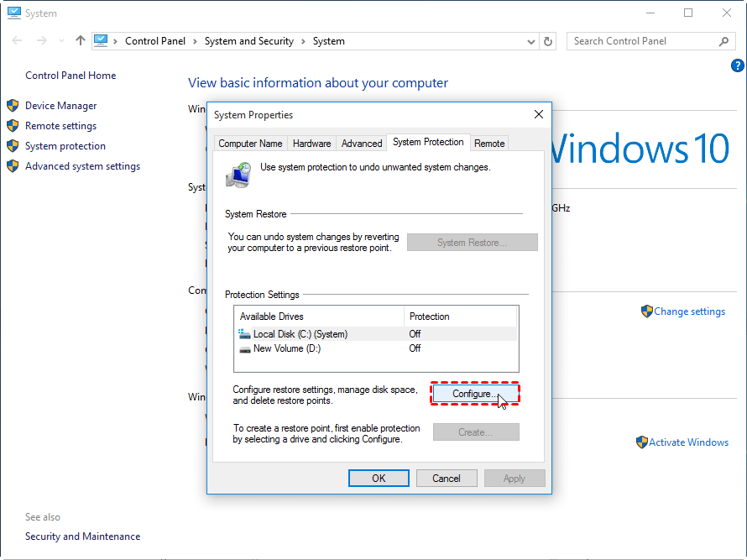This screenshot has height=560, width=747.
Task: Open Security and Maintenance link
Action: [x=82, y=536]
